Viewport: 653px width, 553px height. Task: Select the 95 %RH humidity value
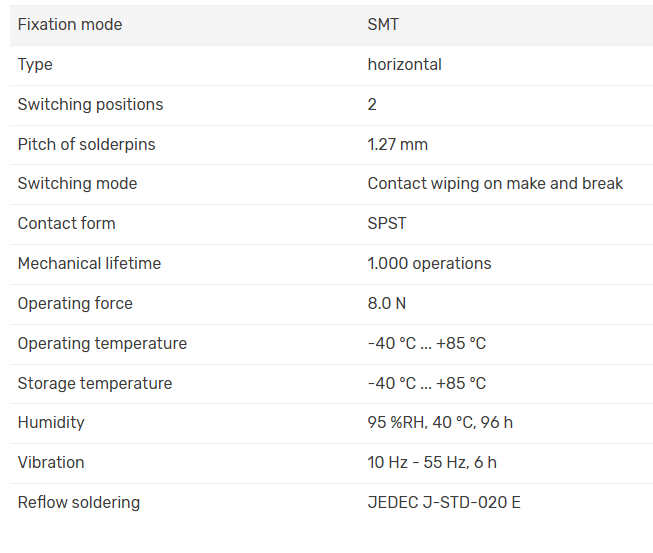[440, 423]
